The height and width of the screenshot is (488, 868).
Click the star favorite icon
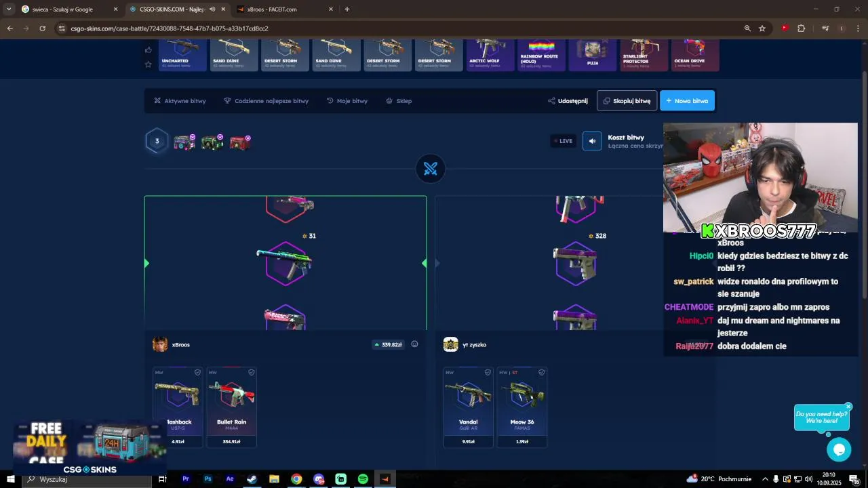pyautogui.click(x=148, y=64)
